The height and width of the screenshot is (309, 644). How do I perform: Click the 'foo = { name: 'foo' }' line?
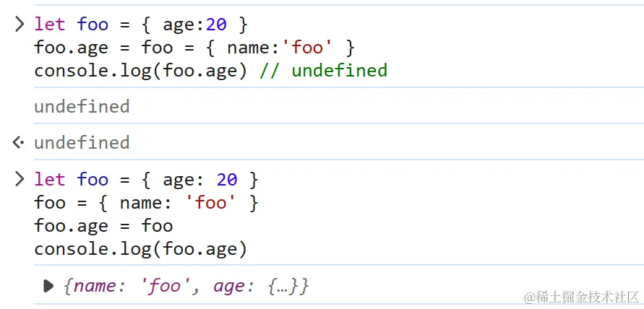145,203
